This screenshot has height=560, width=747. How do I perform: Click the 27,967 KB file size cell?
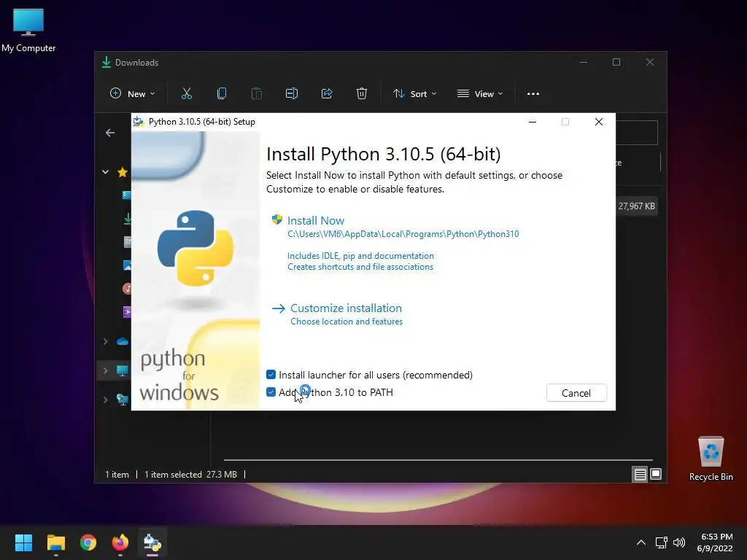click(636, 206)
